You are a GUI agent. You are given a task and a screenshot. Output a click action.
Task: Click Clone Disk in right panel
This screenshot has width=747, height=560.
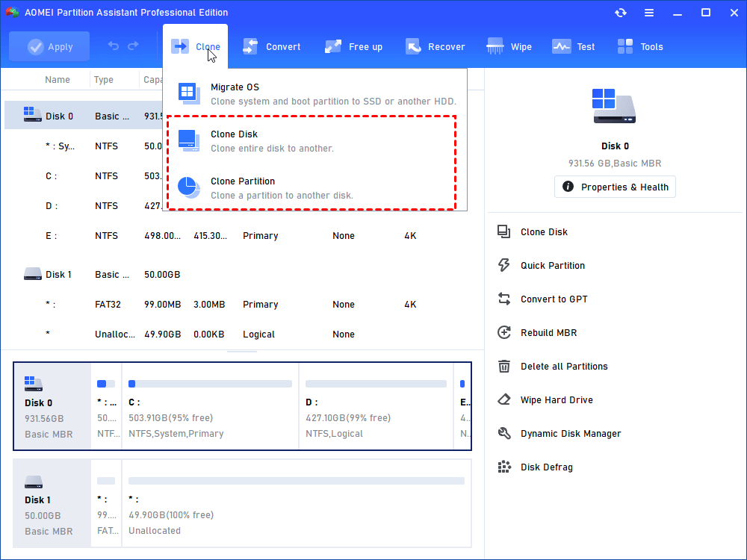[x=544, y=232]
